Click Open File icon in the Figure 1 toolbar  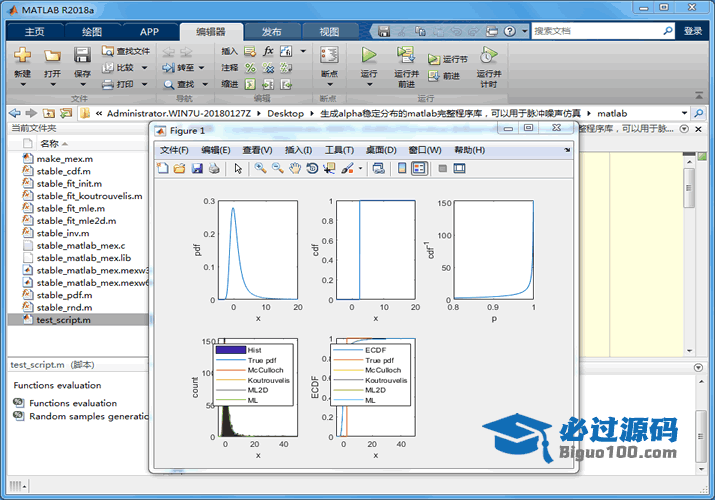click(x=180, y=168)
